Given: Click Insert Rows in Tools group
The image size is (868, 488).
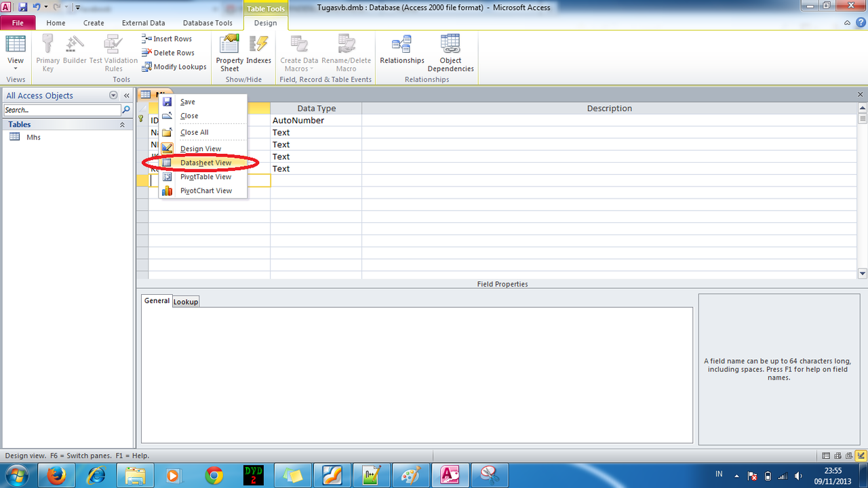Looking at the screenshot, I should point(167,39).
